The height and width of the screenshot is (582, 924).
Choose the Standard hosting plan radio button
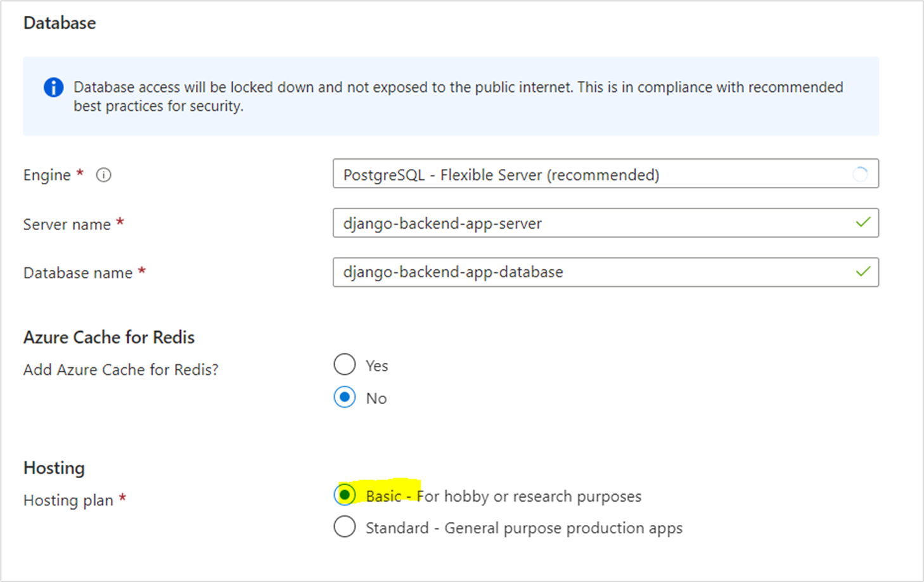pos(345,527)
